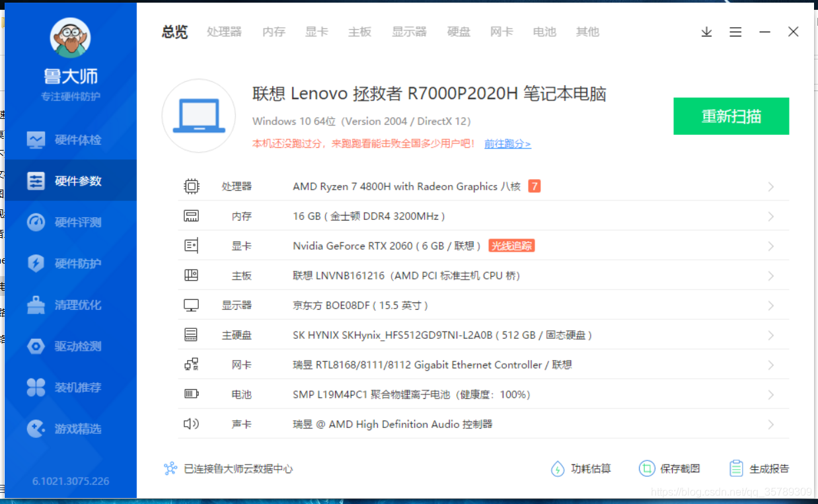
Task: Switch to the 其他 tab
Action: pyautogui.click(x=587, y=32)
